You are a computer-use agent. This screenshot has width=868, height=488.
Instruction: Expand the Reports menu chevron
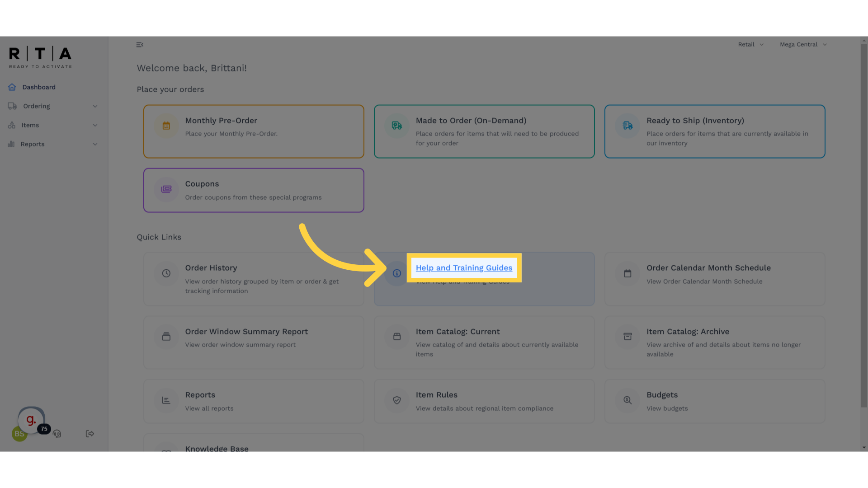coord(95,144)
